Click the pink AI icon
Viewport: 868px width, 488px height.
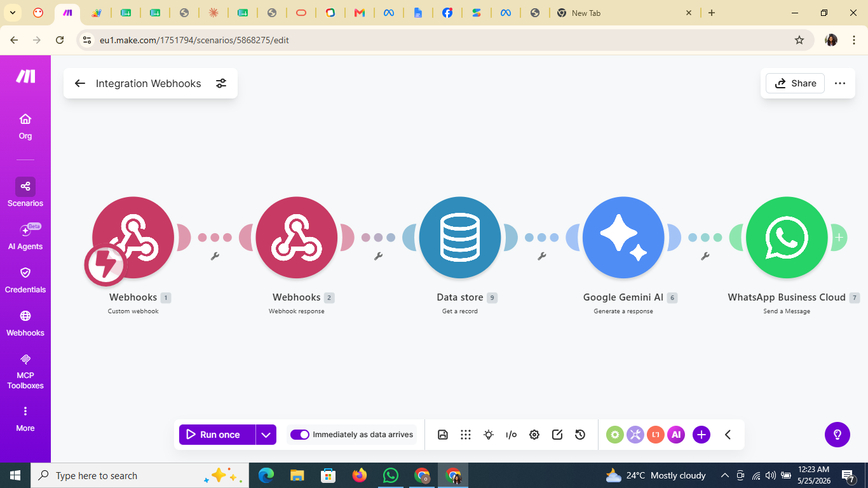click(x=676, y=435)
